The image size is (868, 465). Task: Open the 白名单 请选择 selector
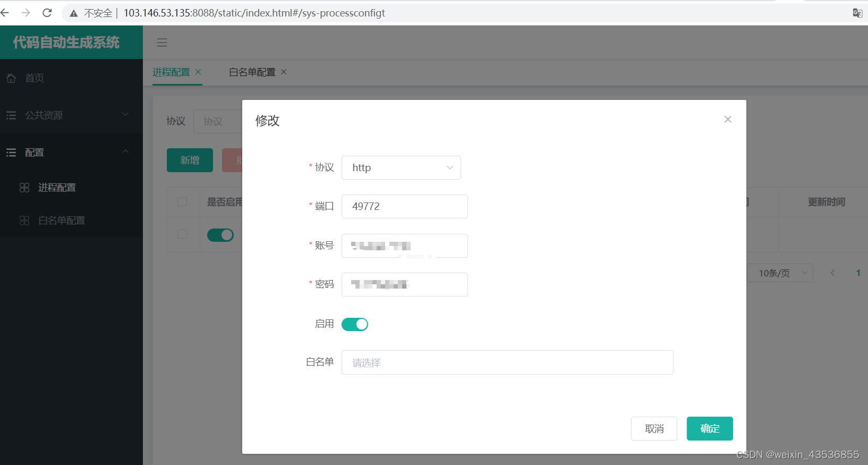click(x=507, y=362)
